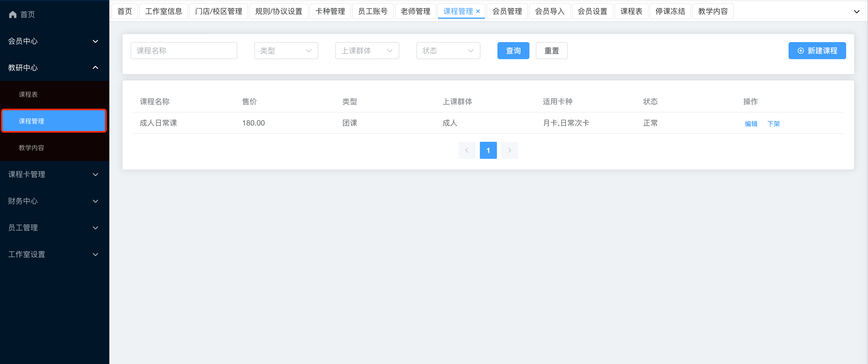Click 下架 link for 成人日常课
The height and width of the screenshot is (364, 868).
[x=773, y=124]
